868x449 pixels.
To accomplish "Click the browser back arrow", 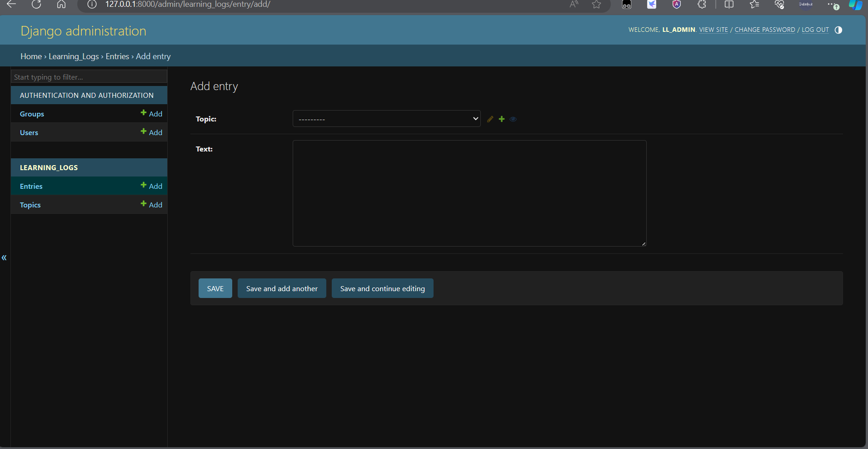I will pyautogui.click(x=11, y=5).
